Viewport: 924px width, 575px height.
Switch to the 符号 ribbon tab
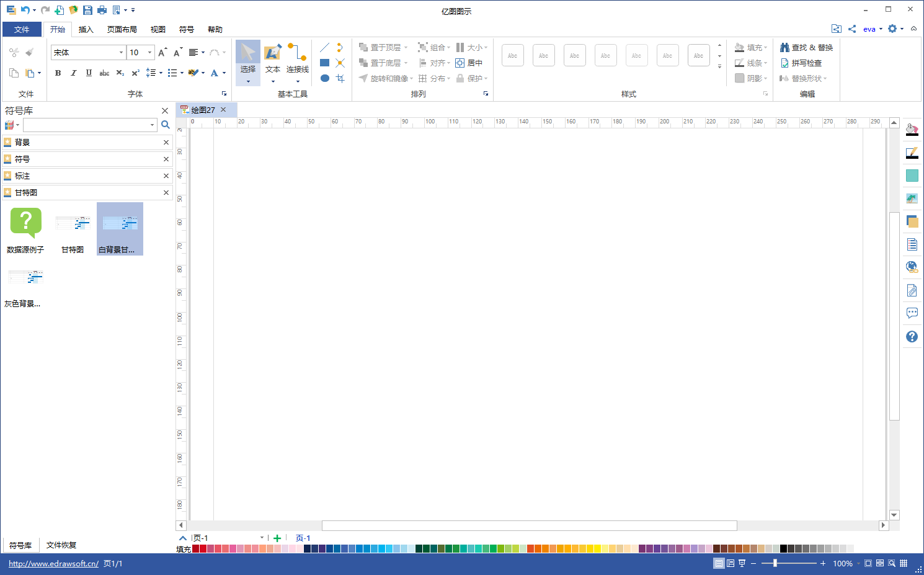[x=187, y=29]
